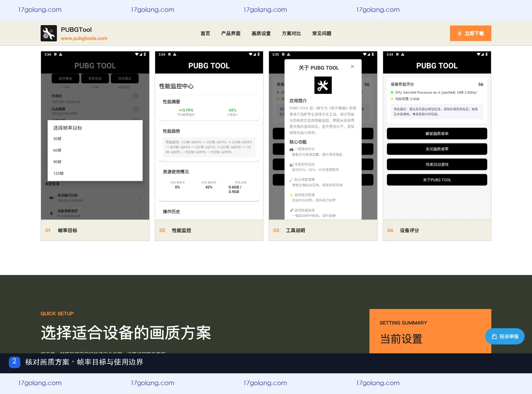Click the 0% CPU usage value
532x394 pixels.
pyautogui.click(x=178, y=187)
